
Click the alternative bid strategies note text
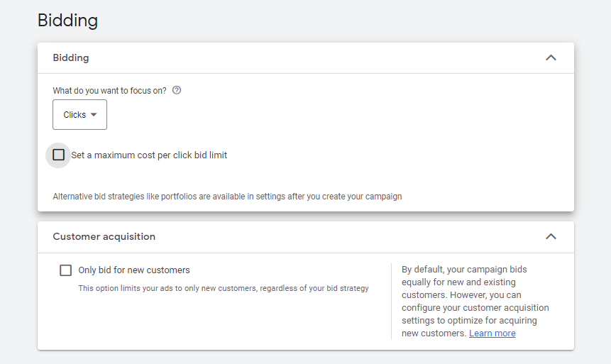click(x=227, y=197)
